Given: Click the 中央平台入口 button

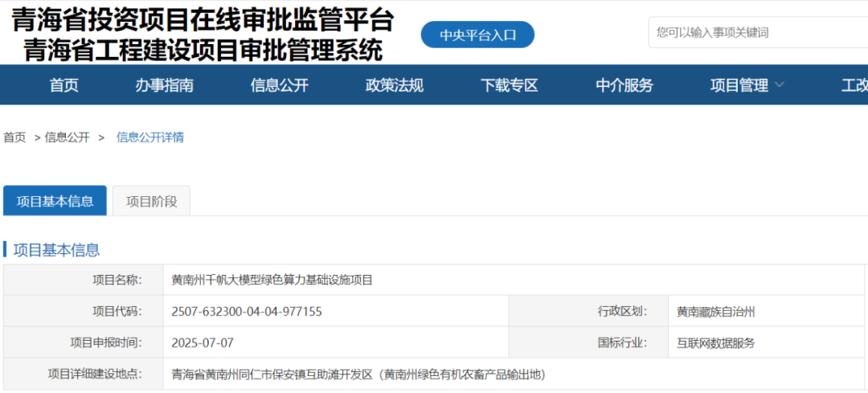Looking at the screenshot, I should (477, 35).
